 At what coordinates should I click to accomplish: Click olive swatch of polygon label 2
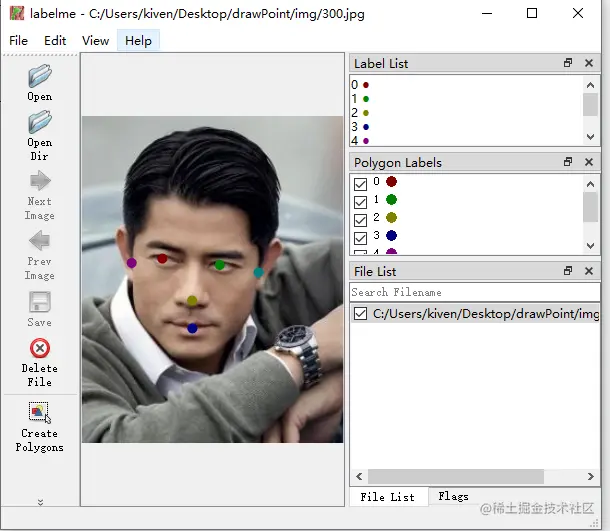(391, 217)
